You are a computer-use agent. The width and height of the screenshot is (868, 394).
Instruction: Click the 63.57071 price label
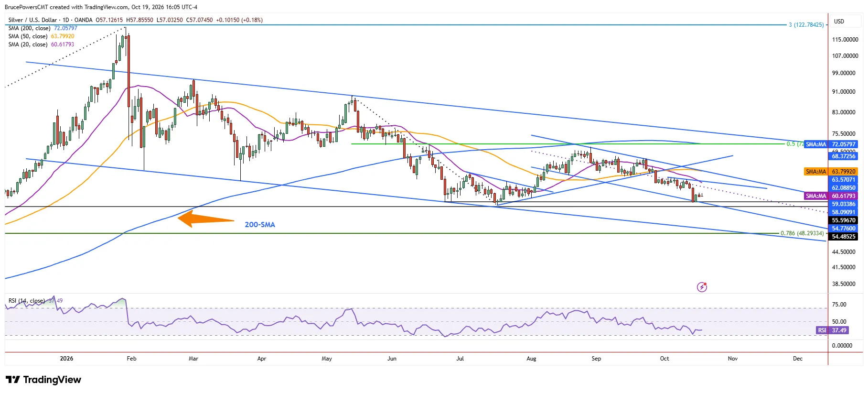coord(844,180)
